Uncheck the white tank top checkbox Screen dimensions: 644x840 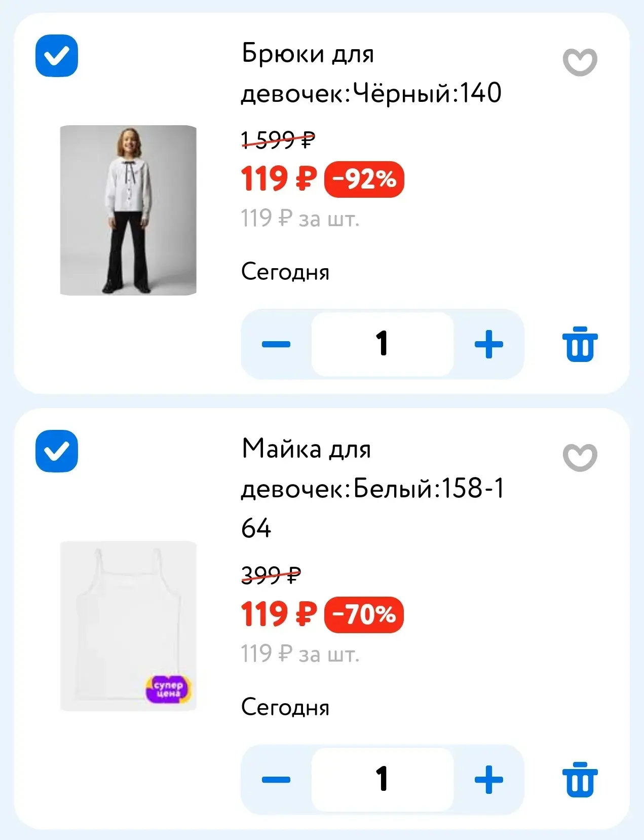pyautogui.click(x=57, y=451)
